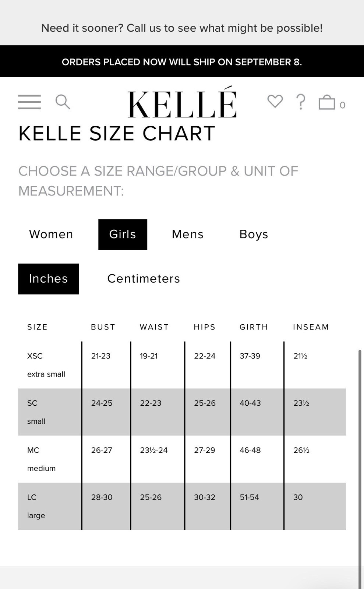Select the Women size group
The height and width of the screenshot is (589, 364).
point(51,234)
